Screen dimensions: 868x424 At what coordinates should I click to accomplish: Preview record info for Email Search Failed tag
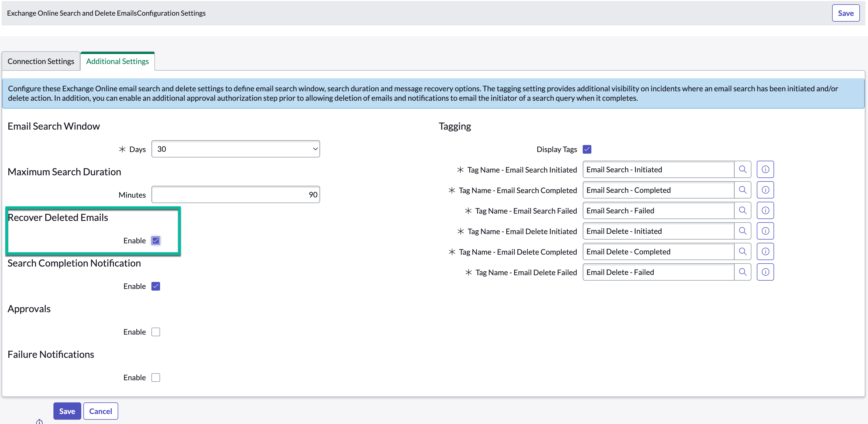click(765, 211)
